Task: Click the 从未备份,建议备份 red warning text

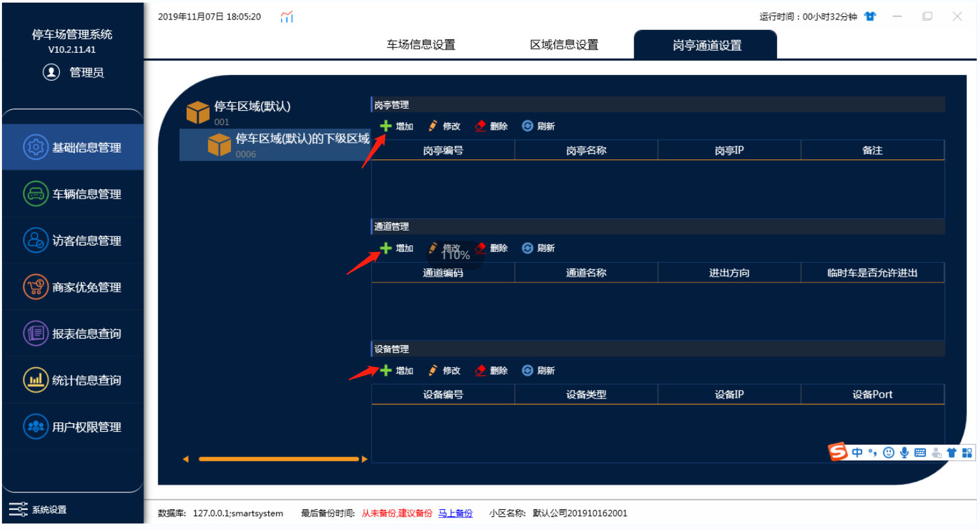Action: coord(397,513)
